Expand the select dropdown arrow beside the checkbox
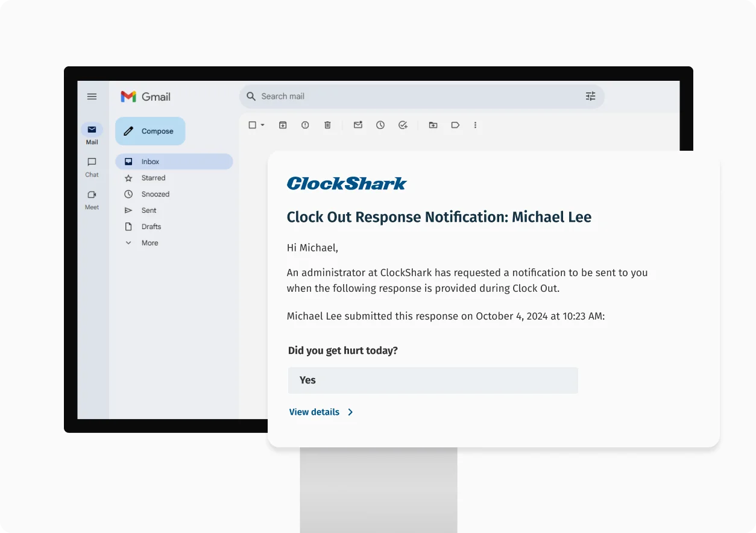The height and width of the screenshot is (533, 756). (262, 125)
